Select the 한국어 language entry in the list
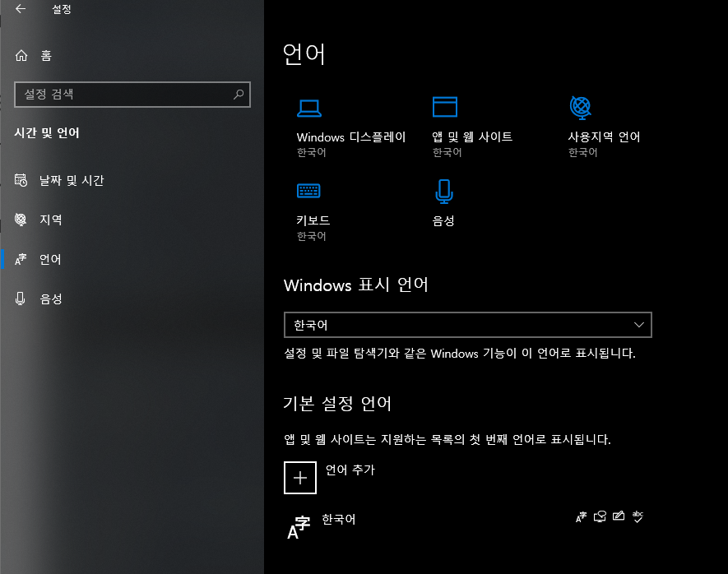This screenshot has height=574, width=728. pos(466,525)
